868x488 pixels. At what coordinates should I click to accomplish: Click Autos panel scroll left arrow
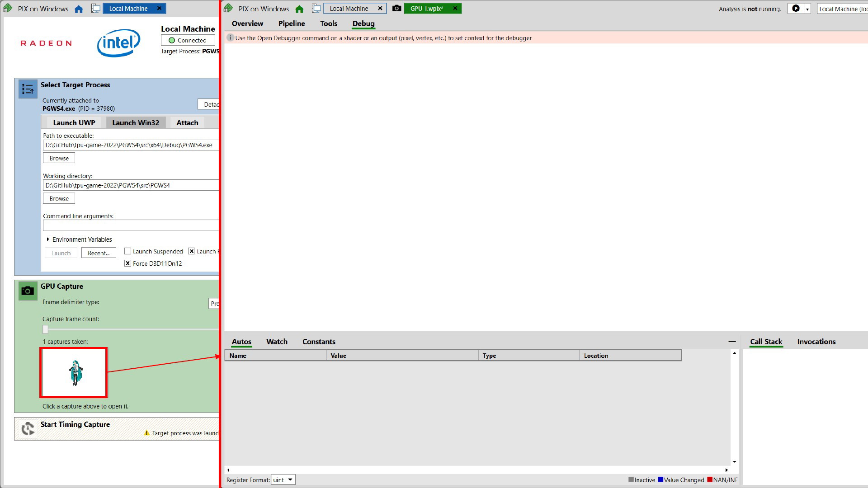click(228, 470)
